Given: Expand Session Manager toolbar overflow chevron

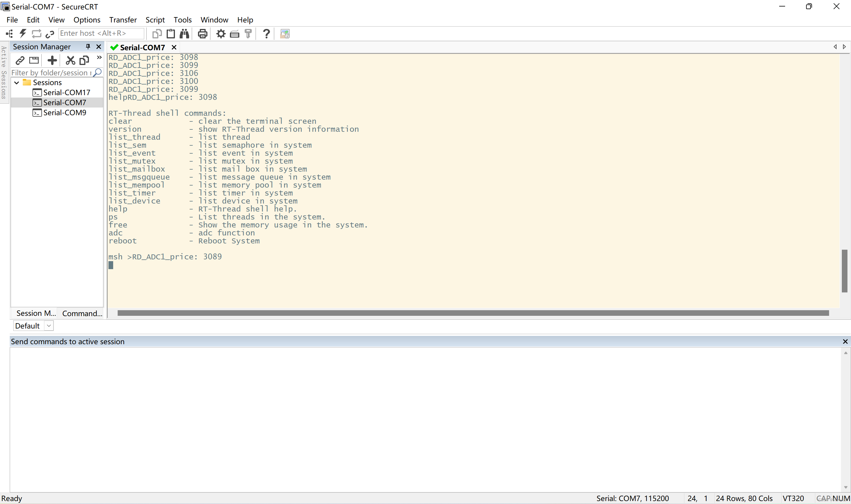Looking at the screenshot, I should 99,57.
